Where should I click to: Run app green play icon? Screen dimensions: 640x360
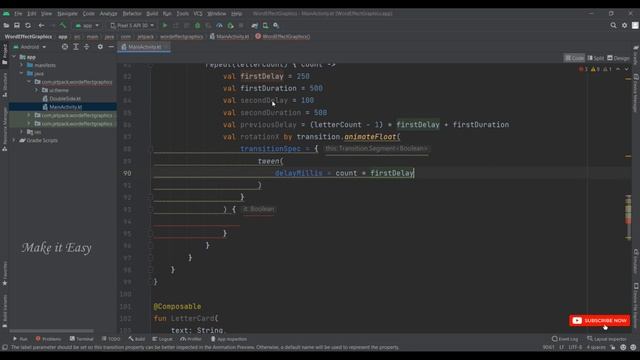click(x=165, y=25)
